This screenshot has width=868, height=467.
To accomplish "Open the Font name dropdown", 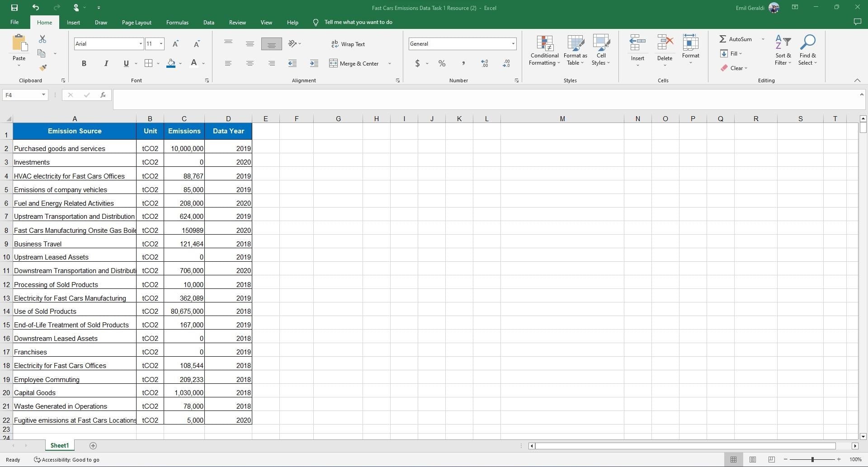I will 141,43.
